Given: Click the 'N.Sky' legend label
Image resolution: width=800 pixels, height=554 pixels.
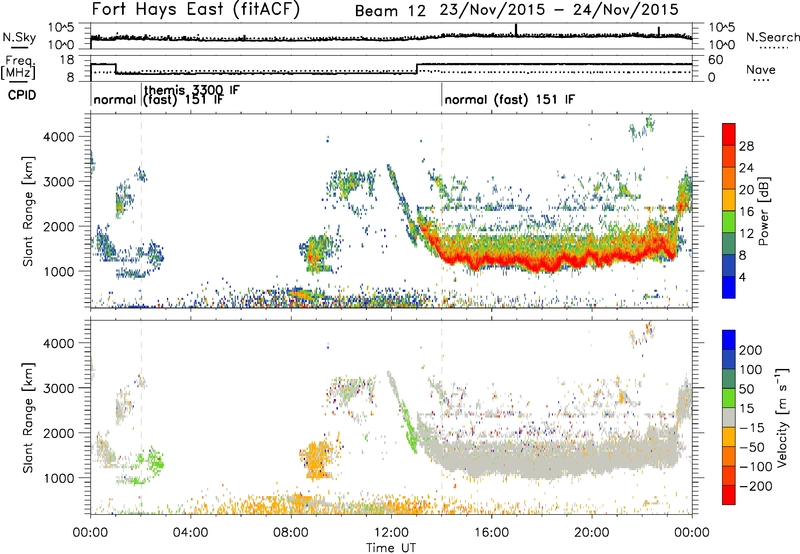Looking at the screenshot, I should tap(19, 37).
